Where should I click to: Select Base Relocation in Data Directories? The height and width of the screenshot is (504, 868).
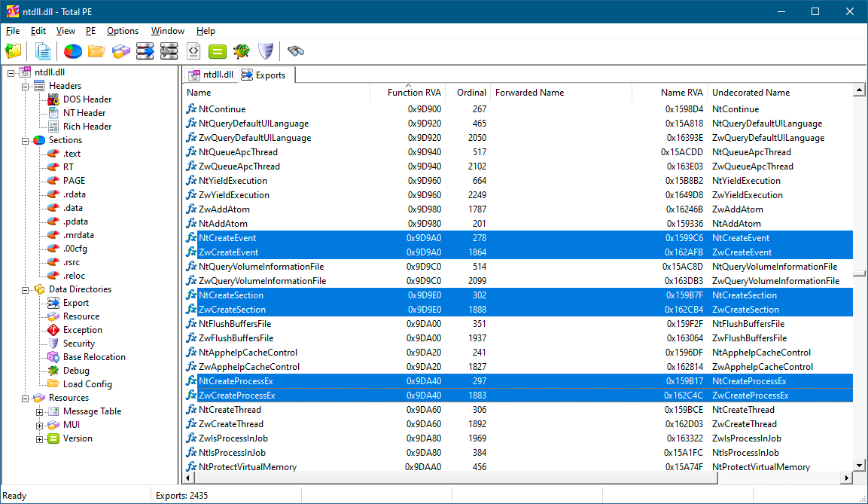94,357
